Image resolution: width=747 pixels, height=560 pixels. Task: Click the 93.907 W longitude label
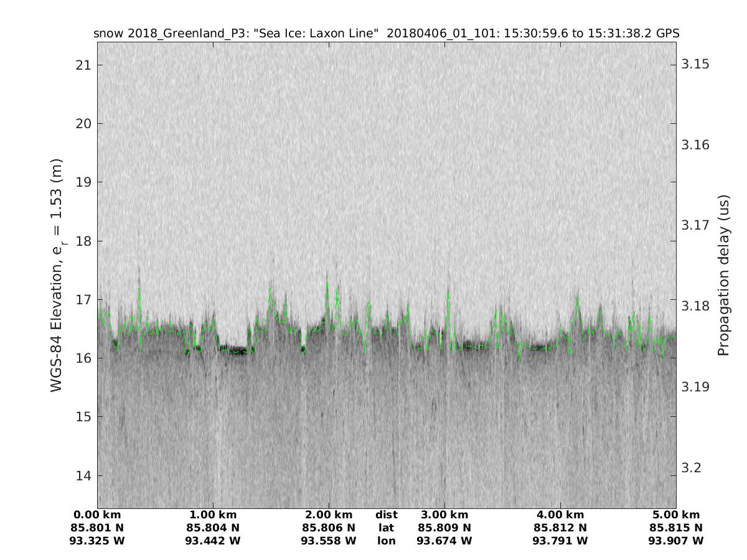point(676,541)
